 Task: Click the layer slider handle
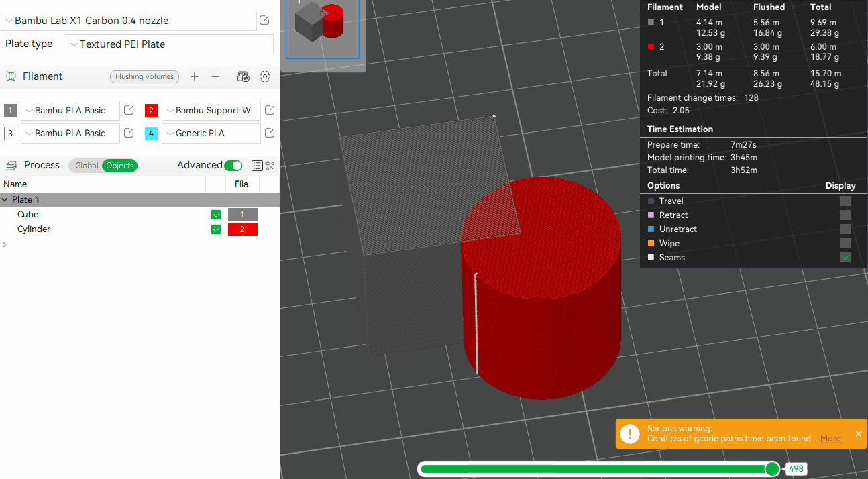tap(772, 469)
